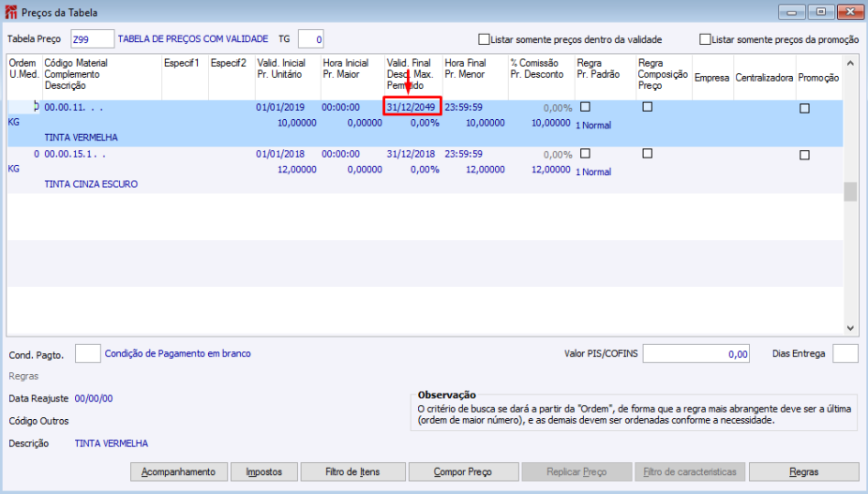The width and height of the screenshot is (868, 494).
Task: Click '1 Normal' in the TINTA CINZA ESCURO row
Action: point(593,172)
